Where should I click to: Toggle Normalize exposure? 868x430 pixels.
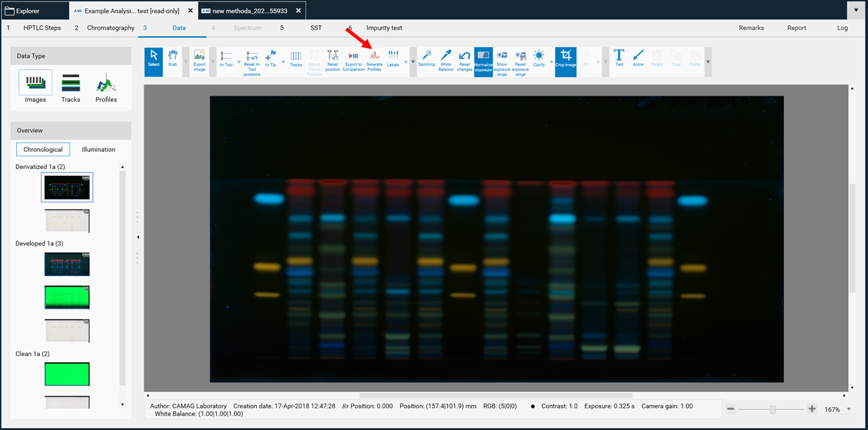click(x=484, y=60)
